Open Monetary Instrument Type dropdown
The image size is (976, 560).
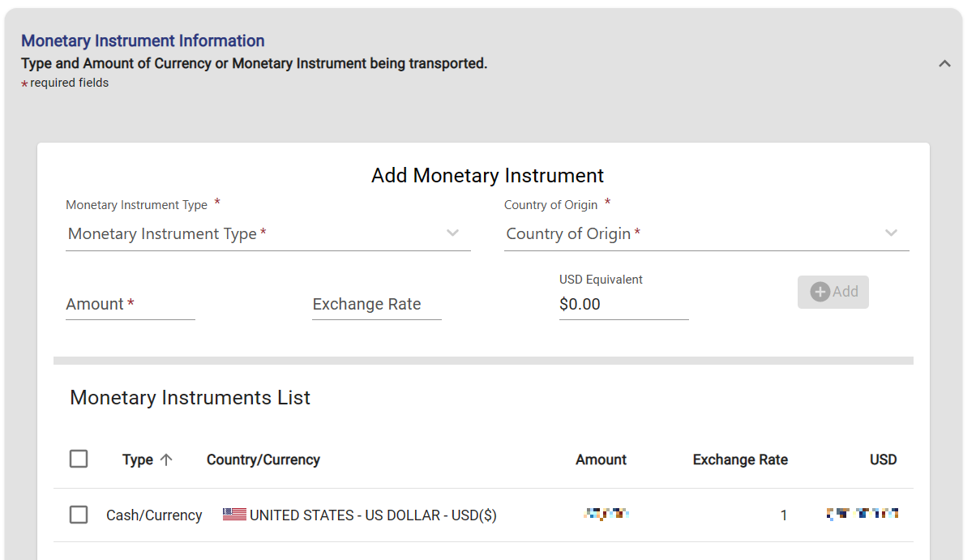pos(268,234)
